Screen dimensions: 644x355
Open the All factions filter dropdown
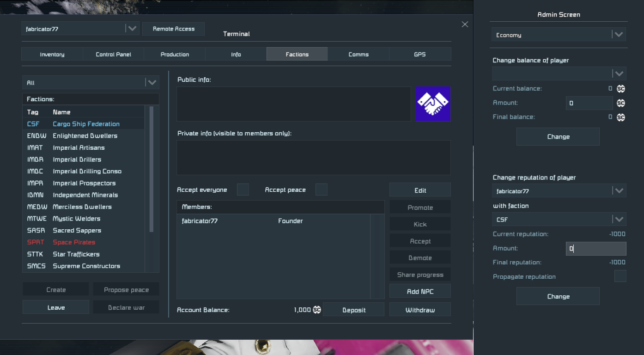152,83
